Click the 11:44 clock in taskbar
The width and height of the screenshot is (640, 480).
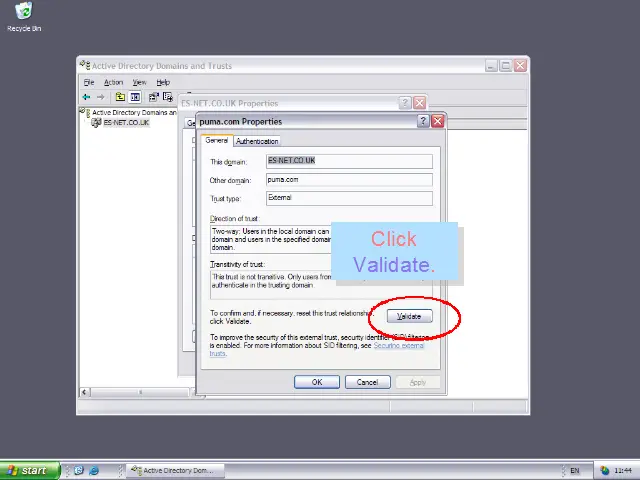tap(623, 471)
